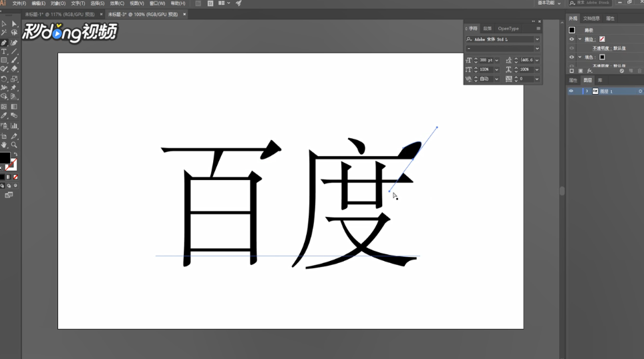Open font size 388 pt dropdown
Screen dimensions: 644x359
pyautogui.click(x=496, y=60)
